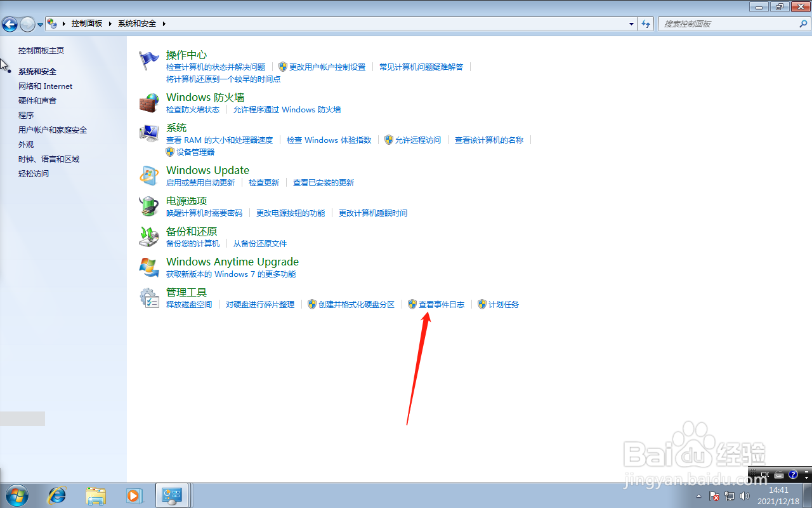
Task: Select 网络和 Internet in the sidebar
Action: pyautogui.click(x=45, y=86)
